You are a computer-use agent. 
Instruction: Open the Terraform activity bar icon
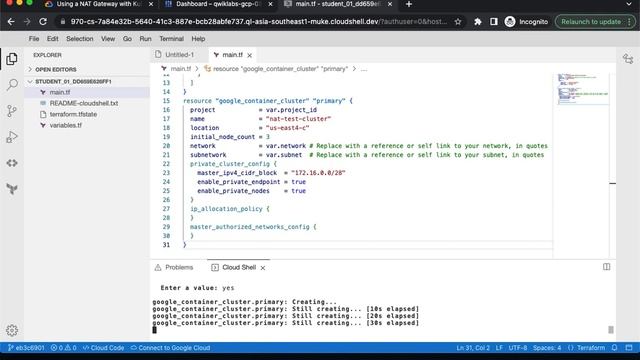click(x=12, y=189)
